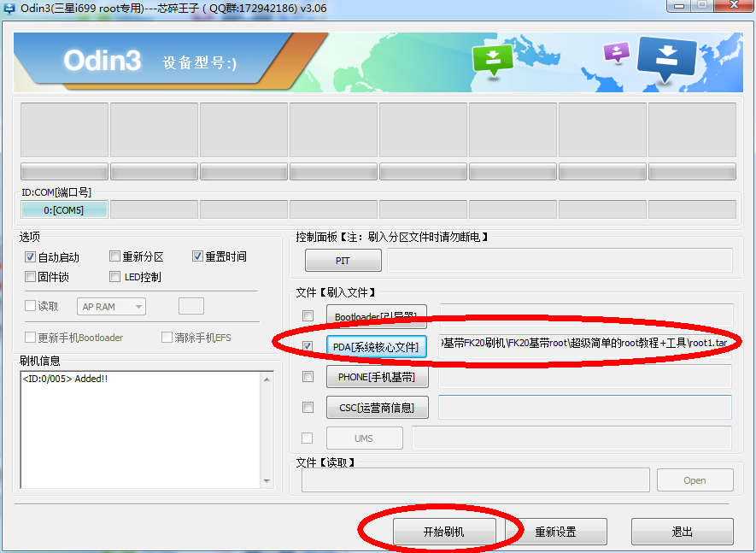This screenshot has height=553, width=756.
Task: Check the CSC file checkbox
Action: [308, 407]
